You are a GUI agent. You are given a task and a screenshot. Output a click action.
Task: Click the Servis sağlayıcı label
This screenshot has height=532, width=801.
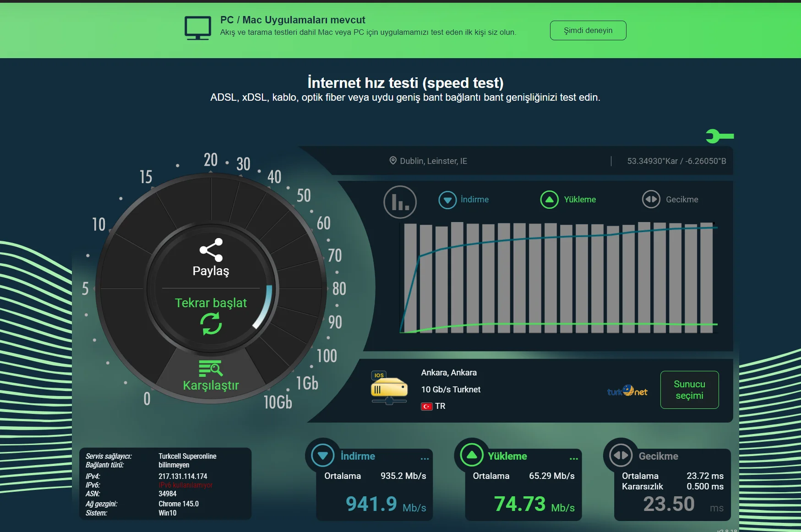(x=109, y=456)
